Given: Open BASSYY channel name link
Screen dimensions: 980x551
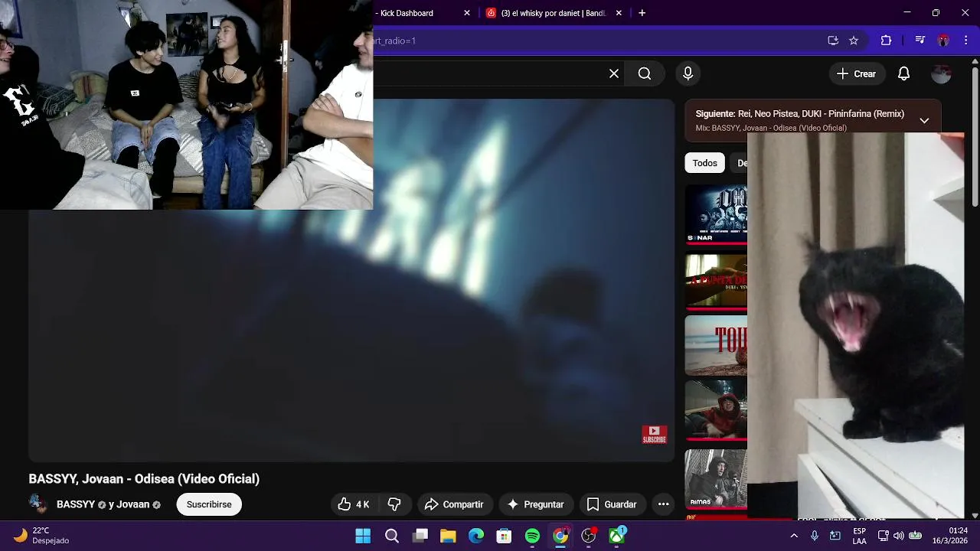Looking at the screenshot, I should click(x=75, y=504).
